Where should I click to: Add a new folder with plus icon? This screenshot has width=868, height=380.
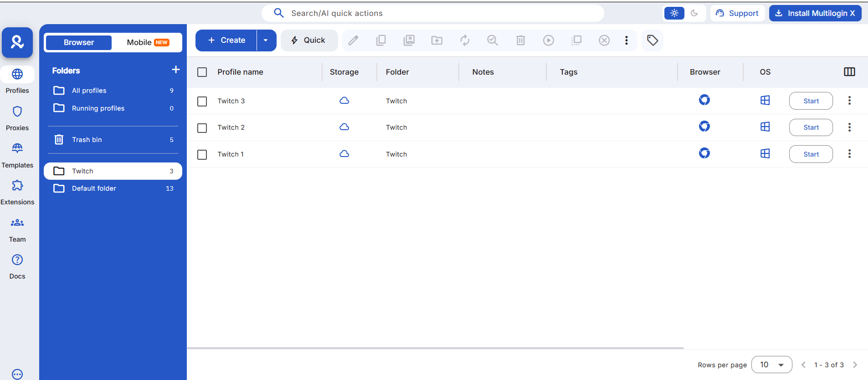[175, 70]
